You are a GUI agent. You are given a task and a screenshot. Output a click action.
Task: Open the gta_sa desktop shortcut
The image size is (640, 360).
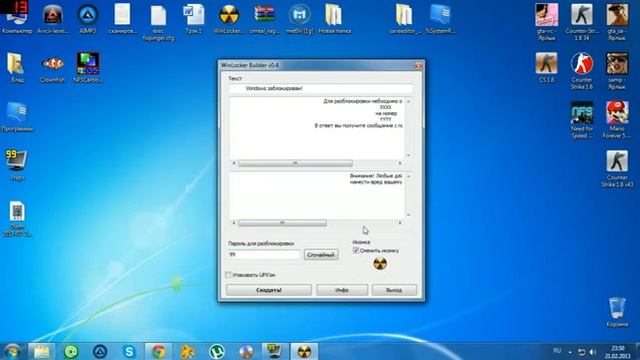[617, 22]
